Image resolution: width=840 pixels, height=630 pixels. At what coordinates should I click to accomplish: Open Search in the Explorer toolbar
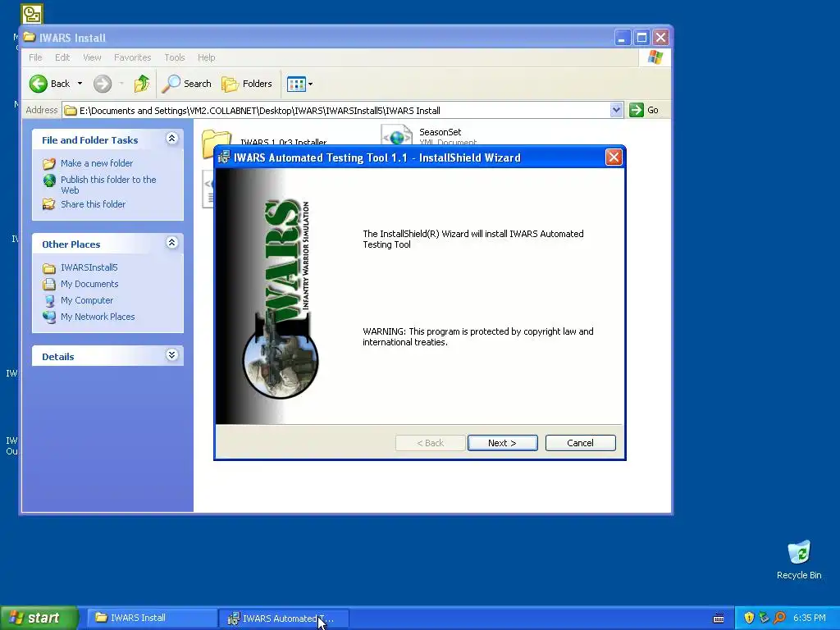187,84
